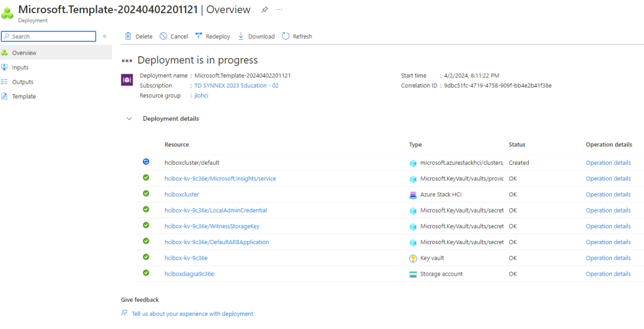Open Operation details for Azure Stack HCI row

[x=608, y=194]
